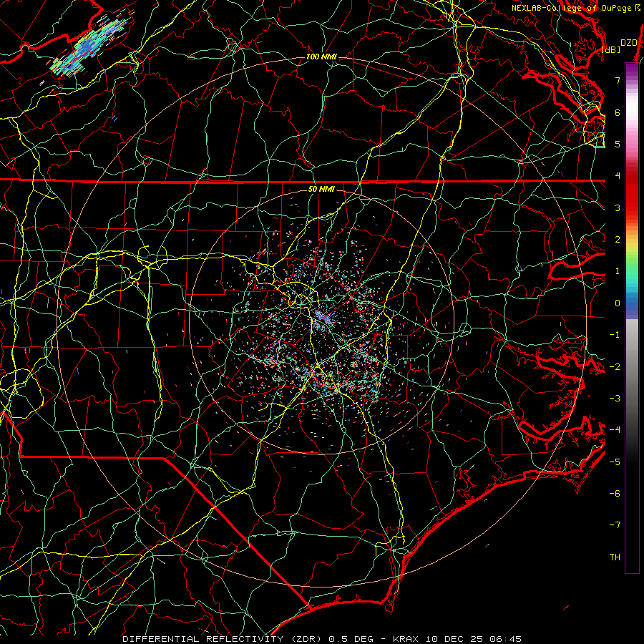Click the 4 dB label on the color scale
Screen dimensions: 644x644
(x=618, y=176)
